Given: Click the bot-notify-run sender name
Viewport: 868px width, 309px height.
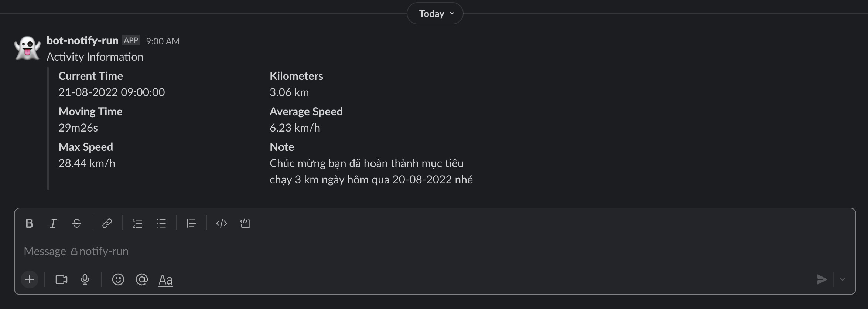Looking at the screenshot, I should click(x=82, y=40).
